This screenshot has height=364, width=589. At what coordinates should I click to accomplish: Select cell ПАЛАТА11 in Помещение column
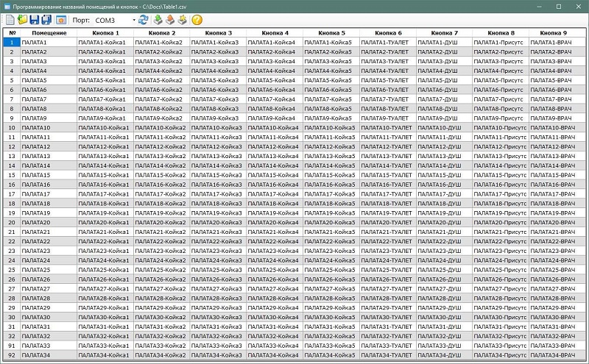49,138
